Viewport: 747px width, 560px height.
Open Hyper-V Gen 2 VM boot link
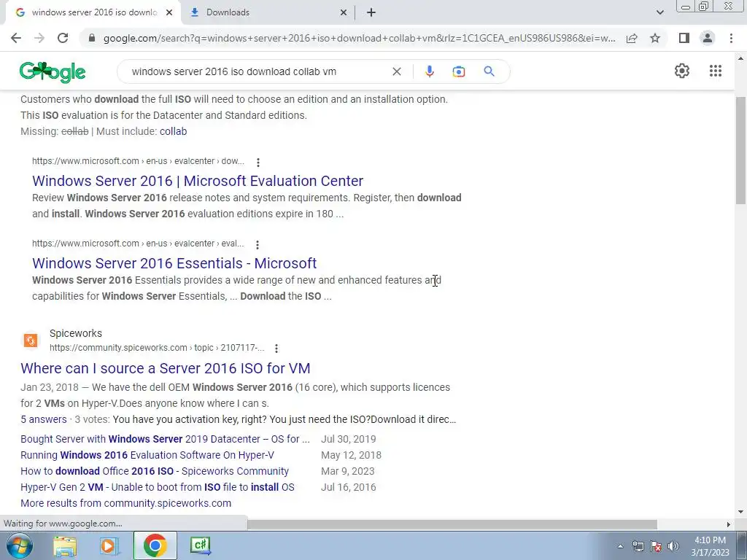click(x=158, y=488)
